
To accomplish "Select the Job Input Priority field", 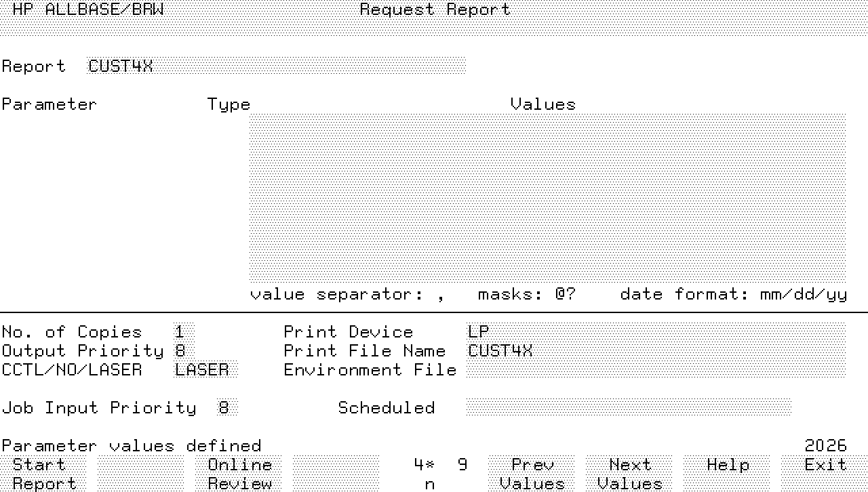I will tap(227, 408).
